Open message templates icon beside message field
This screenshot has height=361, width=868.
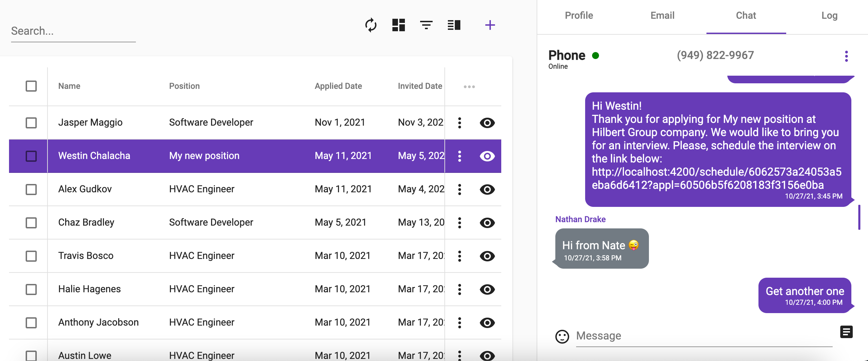pos(846,332)
